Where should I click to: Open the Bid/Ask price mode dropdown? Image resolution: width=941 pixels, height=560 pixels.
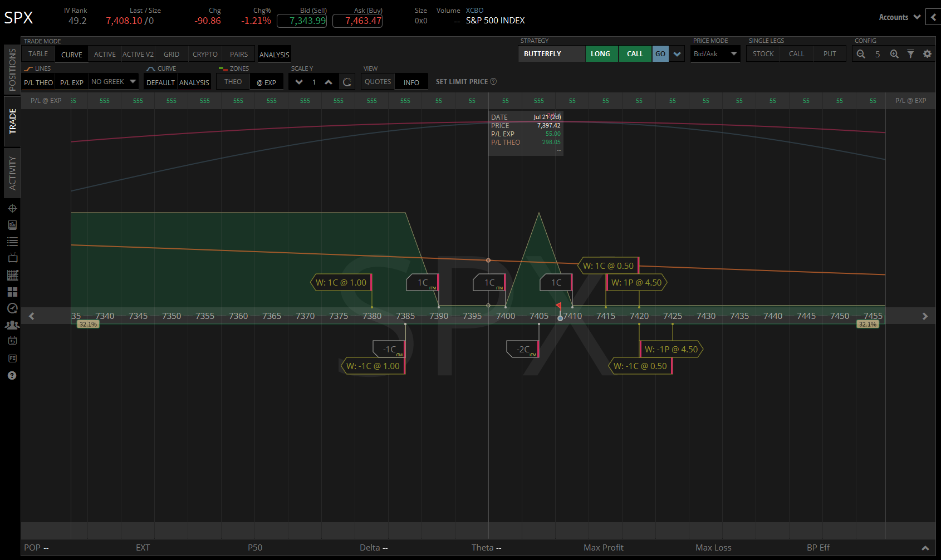(x=715, y=54)
